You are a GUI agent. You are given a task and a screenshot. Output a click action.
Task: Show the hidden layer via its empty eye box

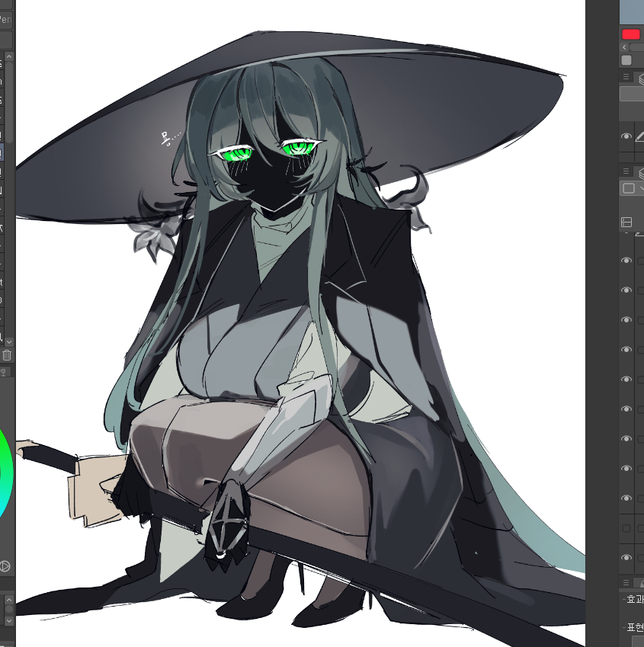click(626, 529)
